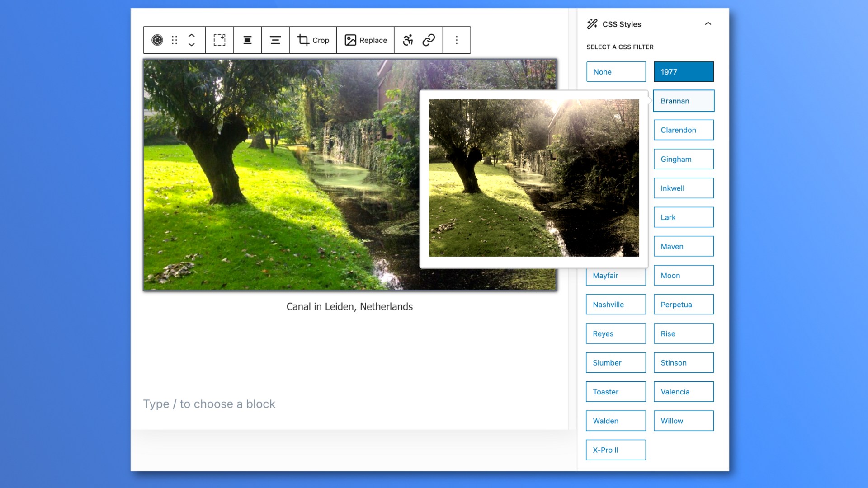This screenshot has width=868, height=488.
Task: Click the insert link icon
Action: pos(429,40)
